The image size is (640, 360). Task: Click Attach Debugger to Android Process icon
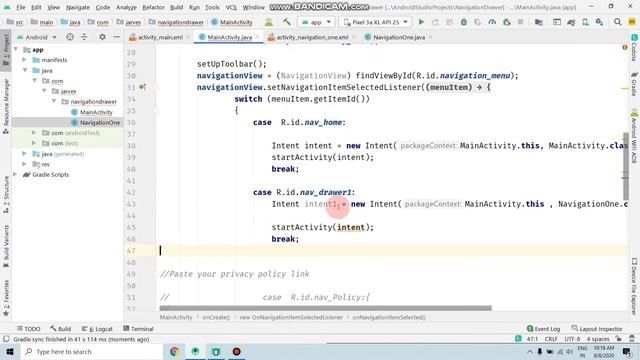507,22
